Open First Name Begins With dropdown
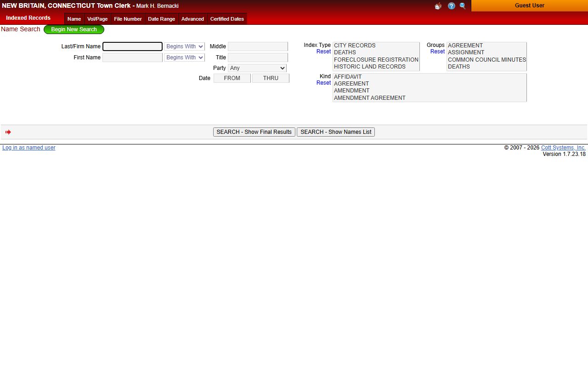588x368 pixels. (184, 57)
